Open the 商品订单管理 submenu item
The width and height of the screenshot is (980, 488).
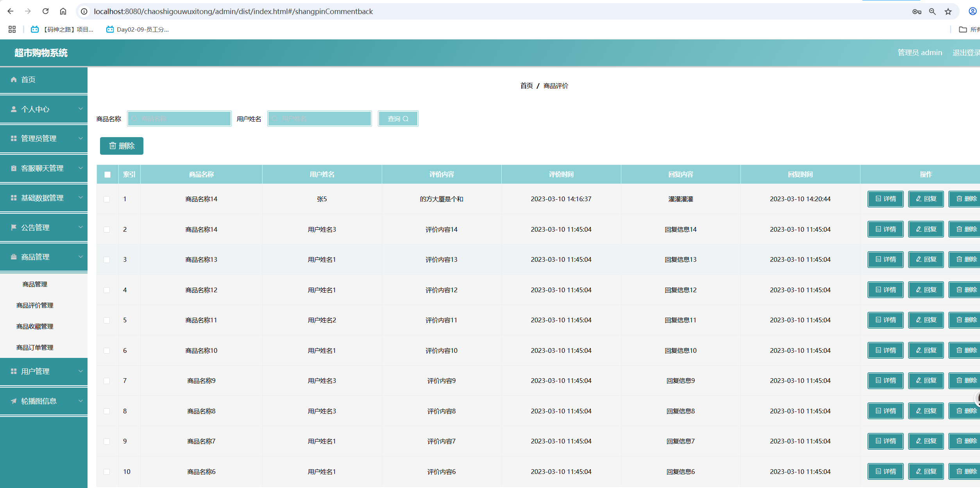(35, 347)
